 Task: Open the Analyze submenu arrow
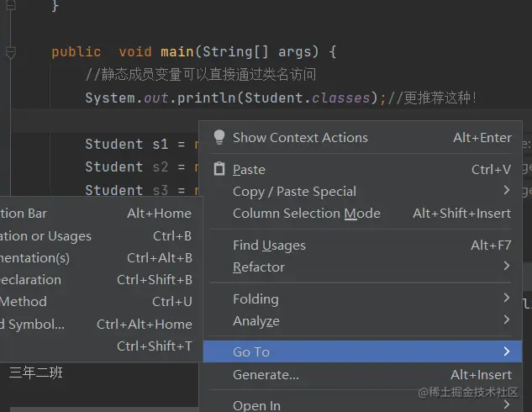click(x=507, y=320)
